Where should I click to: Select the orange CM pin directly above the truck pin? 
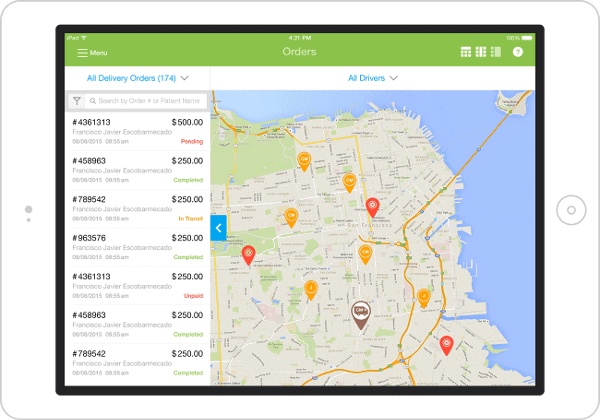click(365, 255)
